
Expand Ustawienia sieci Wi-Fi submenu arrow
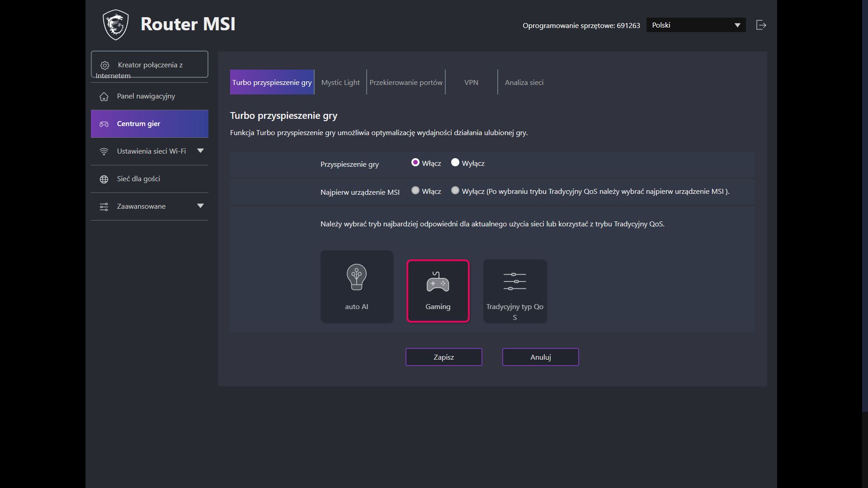(x=201, y=151)
